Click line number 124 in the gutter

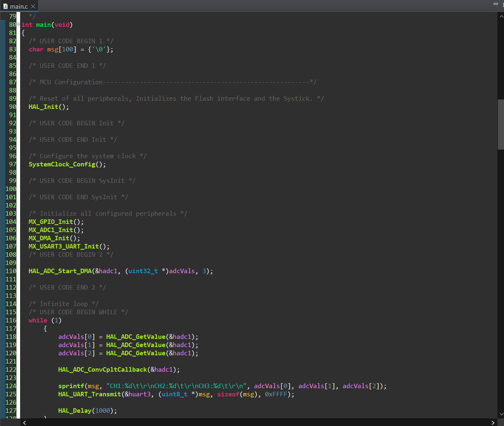click(x=11, y=386)
